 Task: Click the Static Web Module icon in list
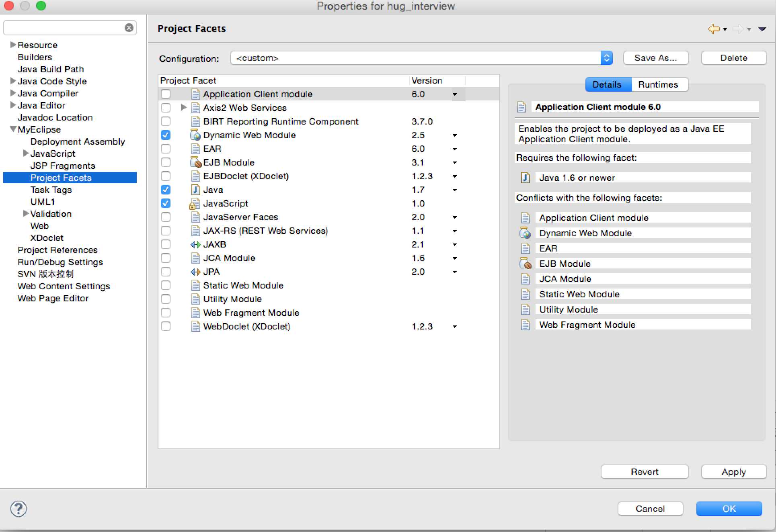[x=195, y=285]
